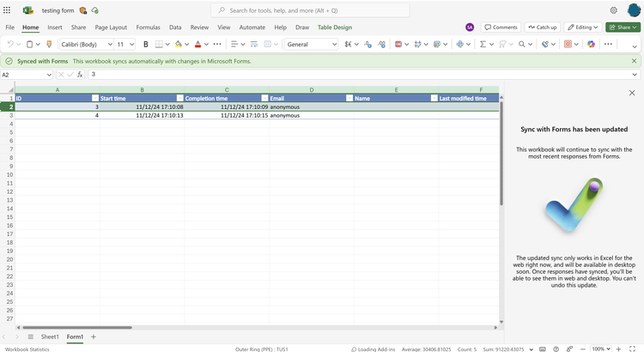Add a new sheet with plus

pyautogui.click(x=94, y=337)
